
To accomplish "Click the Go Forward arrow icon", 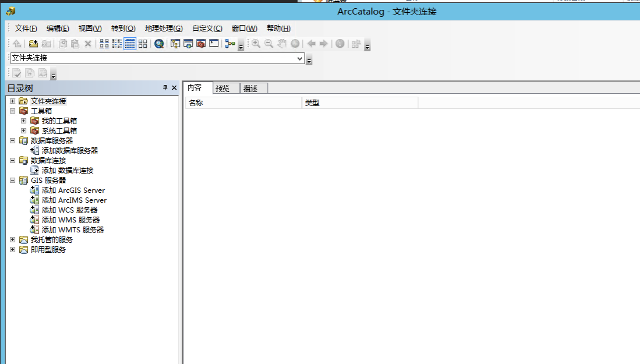I will [x=324, y=44].
